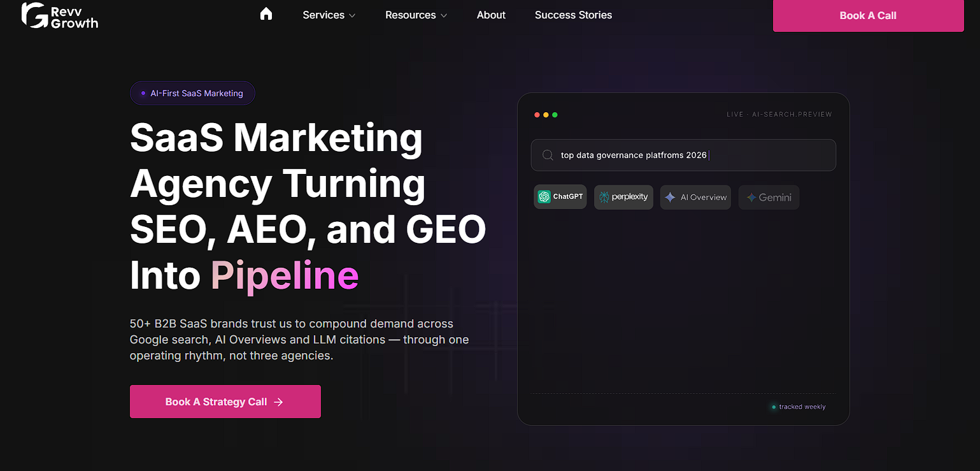Image resolution: width=980 pixels, height=471 pixels.
Task: Select the AI Overview chip
Action: point(695,197)
